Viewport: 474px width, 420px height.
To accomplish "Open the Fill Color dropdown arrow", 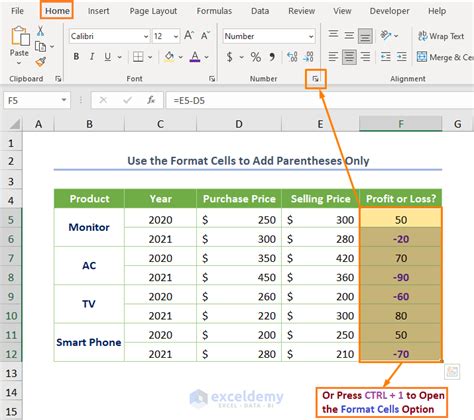I will [180, 57].
